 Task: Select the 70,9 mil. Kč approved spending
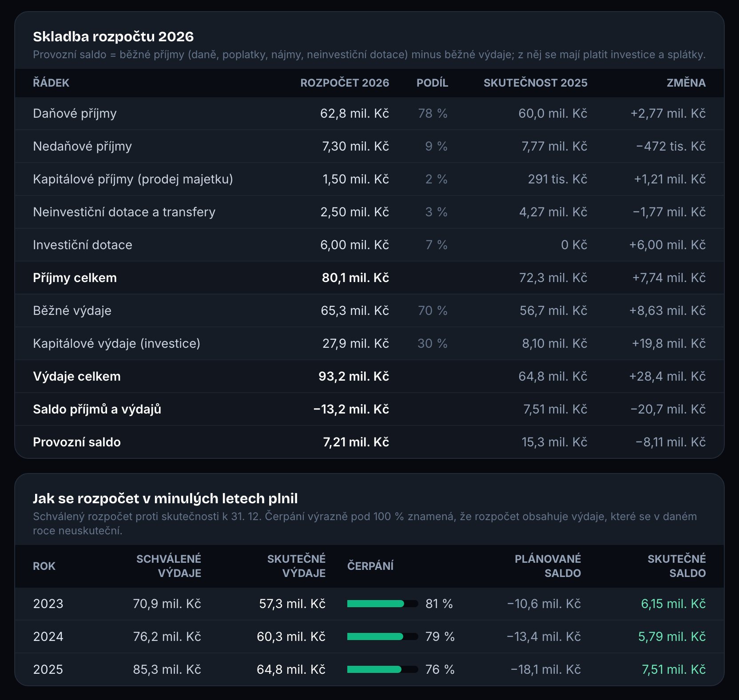pos(167,604)
